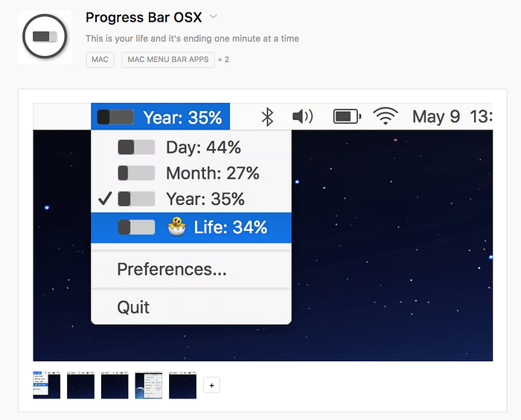Toggle the checked Year: 35% option

tap(191, 199)
